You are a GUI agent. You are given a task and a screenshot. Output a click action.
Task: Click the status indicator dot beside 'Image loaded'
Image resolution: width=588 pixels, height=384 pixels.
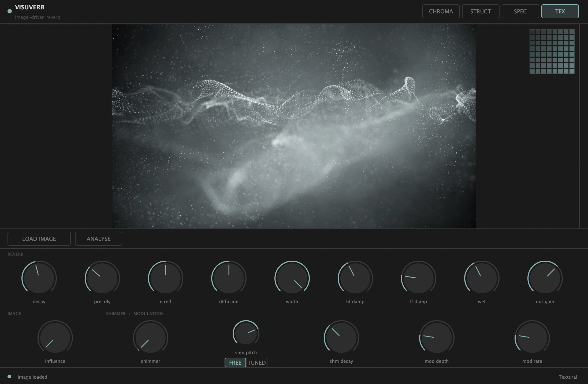click(x=9, y=376)
